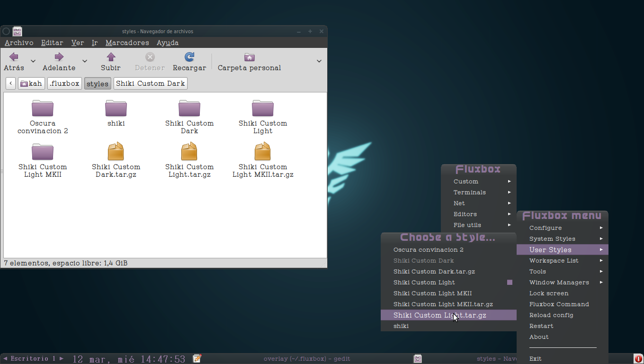This screenshot has width=644, height=364.
Task: Open the Ver menu
Action: (78, 43)
